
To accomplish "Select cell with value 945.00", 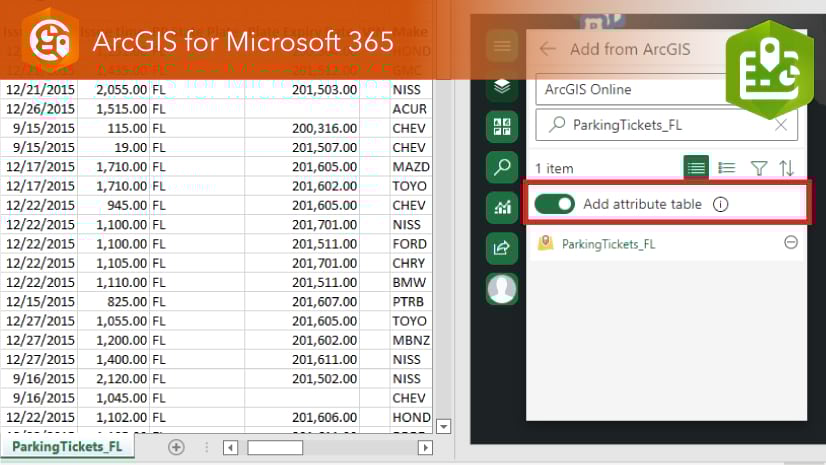I will [114, 205].
